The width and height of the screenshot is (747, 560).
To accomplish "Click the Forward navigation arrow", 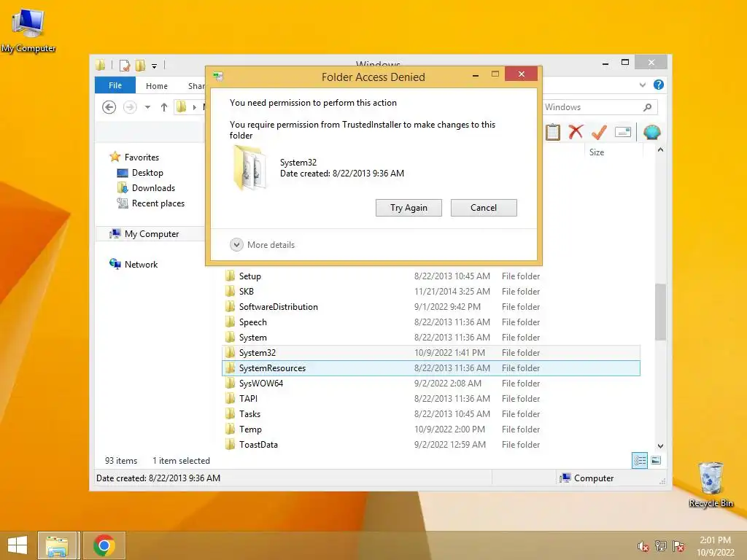I will tap(130, 107).
